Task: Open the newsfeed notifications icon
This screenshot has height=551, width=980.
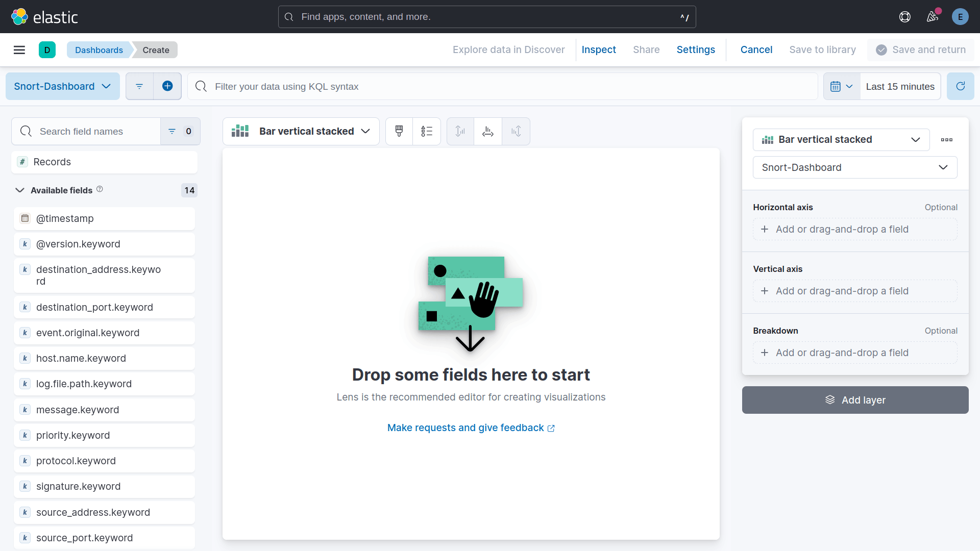Action: tap(933, 17)
